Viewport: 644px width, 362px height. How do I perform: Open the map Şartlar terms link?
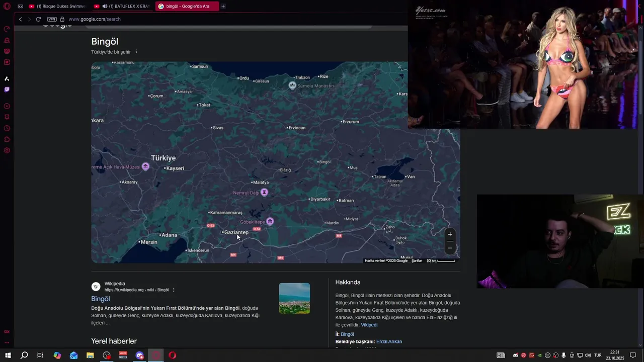417,261
